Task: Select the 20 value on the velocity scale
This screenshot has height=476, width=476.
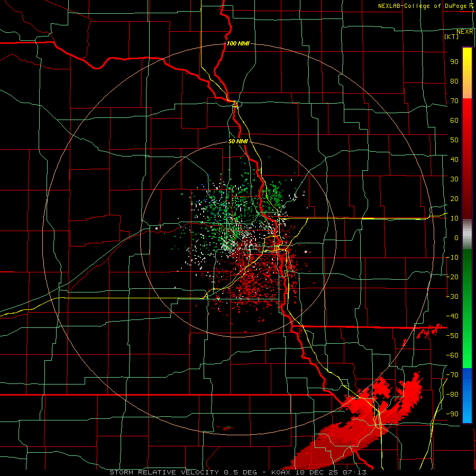Action: [454, 198]
